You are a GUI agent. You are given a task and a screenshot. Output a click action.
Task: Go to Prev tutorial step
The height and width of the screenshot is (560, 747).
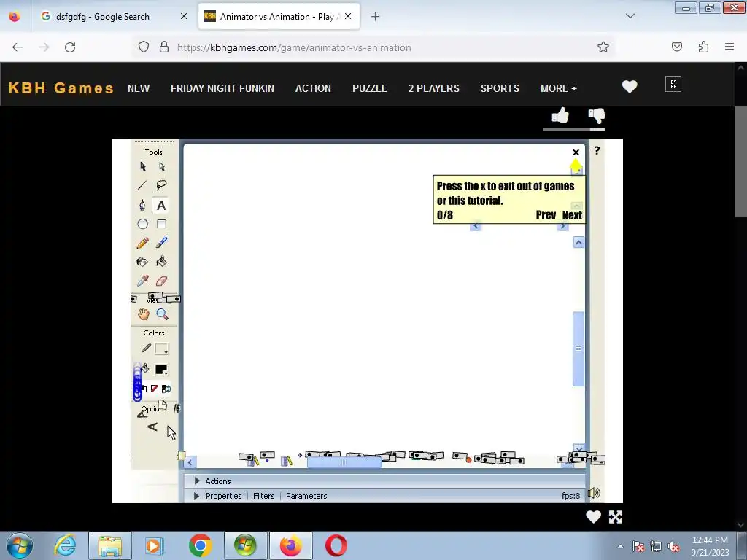[546, 215]
